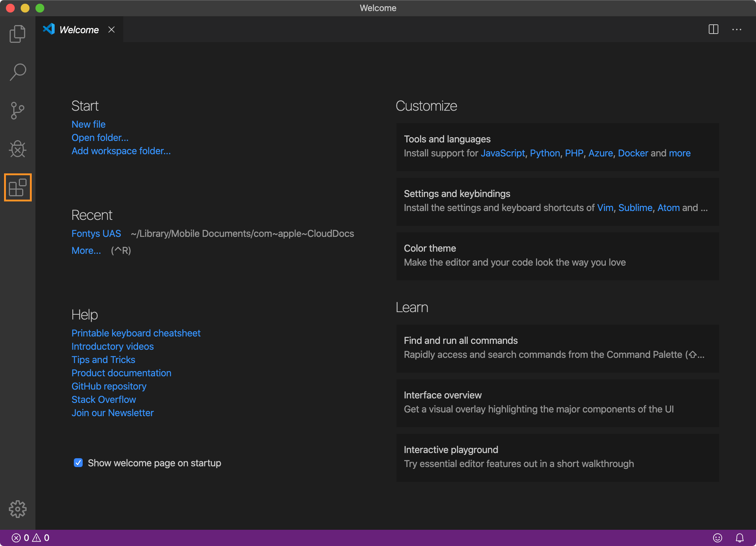Image resolution: width=756 pixels, height=546 pixels.
Task: Open the Extensions view icon
Action: tap(17, 187)
